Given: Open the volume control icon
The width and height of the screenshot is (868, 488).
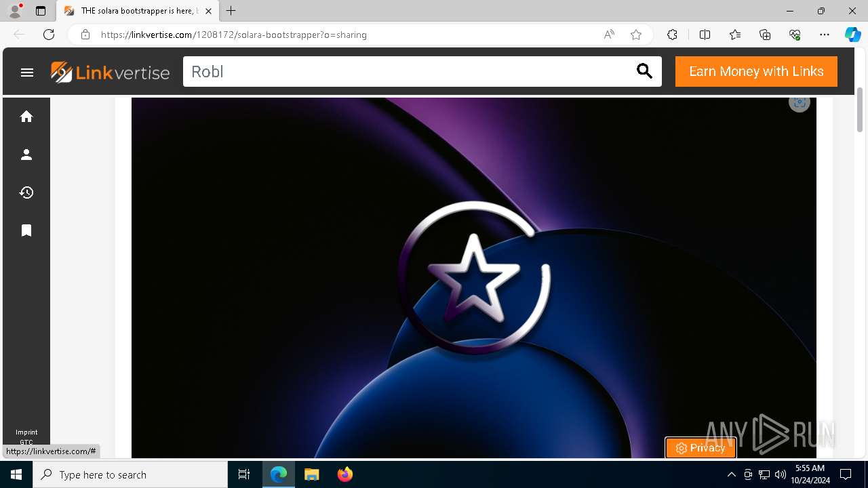Looking at the screenshot, I should (780, 474).
